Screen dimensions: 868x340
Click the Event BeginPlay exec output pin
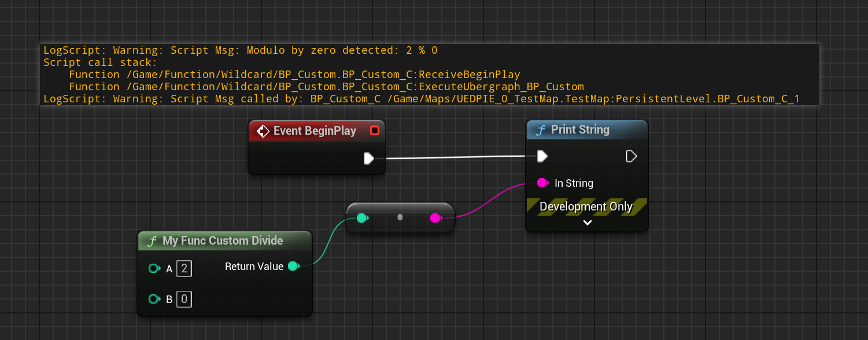(369, 158)
